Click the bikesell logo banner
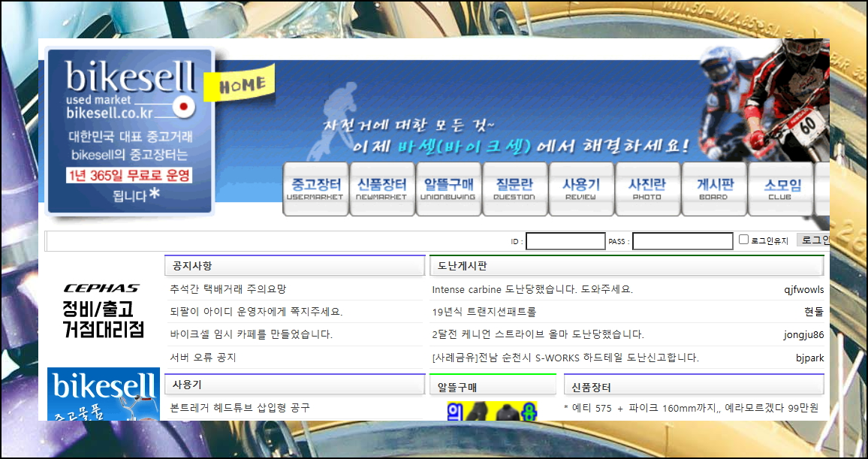 click(x=130, y=131)
